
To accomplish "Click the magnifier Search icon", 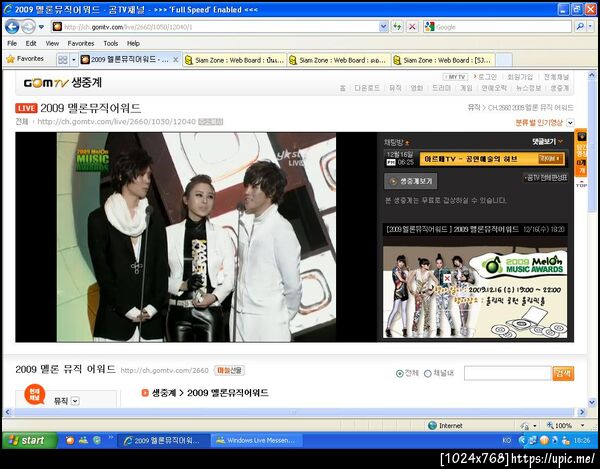I will tap(580, 27).
